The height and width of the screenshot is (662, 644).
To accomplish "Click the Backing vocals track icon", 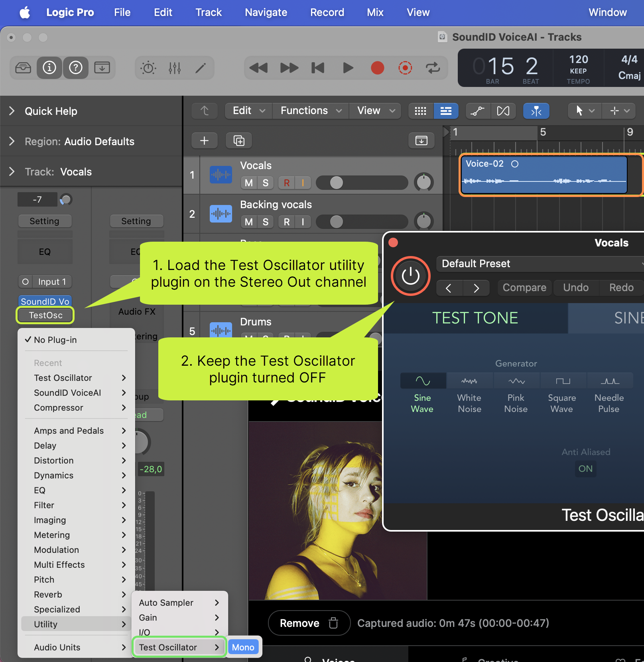I will (x=221, y=214).
